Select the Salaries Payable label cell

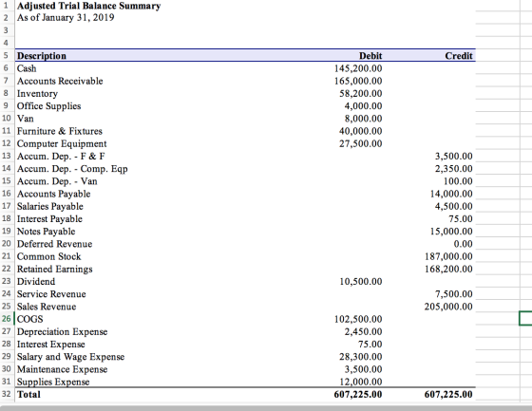pos(50,206)
